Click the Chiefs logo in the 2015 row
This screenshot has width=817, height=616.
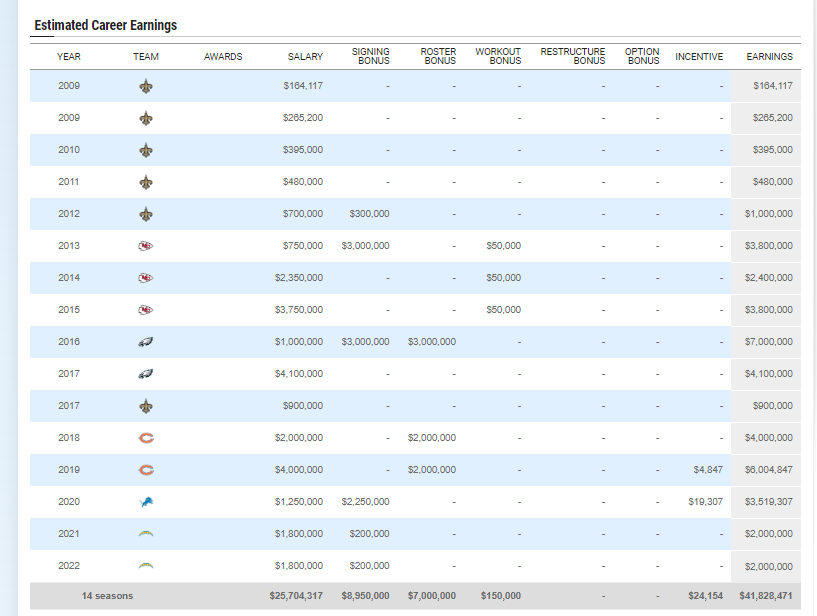[x=146, y=310]
